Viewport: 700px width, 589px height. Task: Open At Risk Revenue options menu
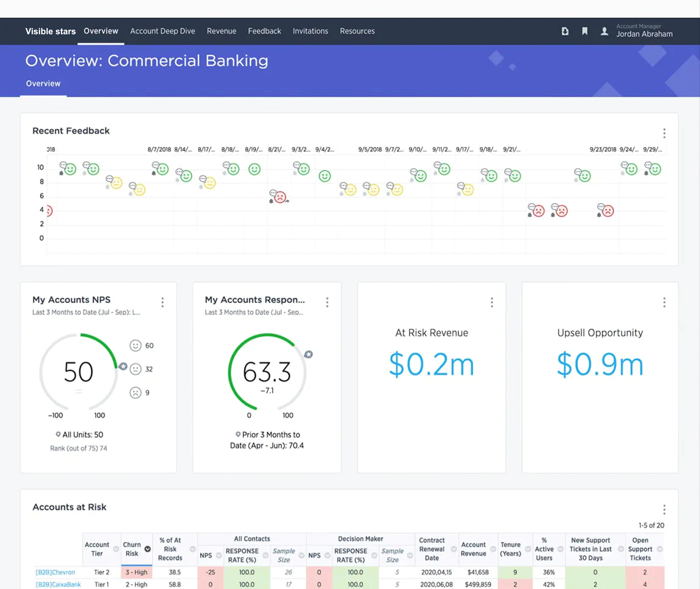pyautogui.click(x=492, y=302)
